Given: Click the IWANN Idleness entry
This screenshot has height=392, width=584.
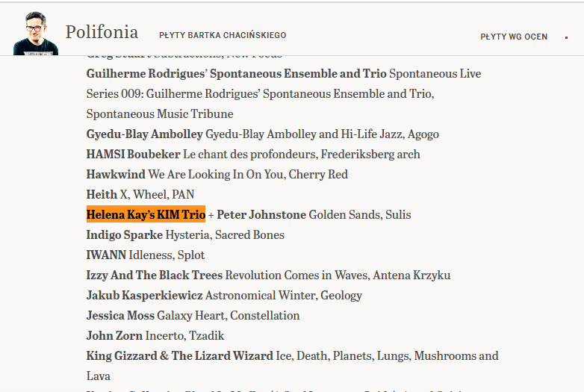Looking at the screenshot, I should [x=146, y=255].
